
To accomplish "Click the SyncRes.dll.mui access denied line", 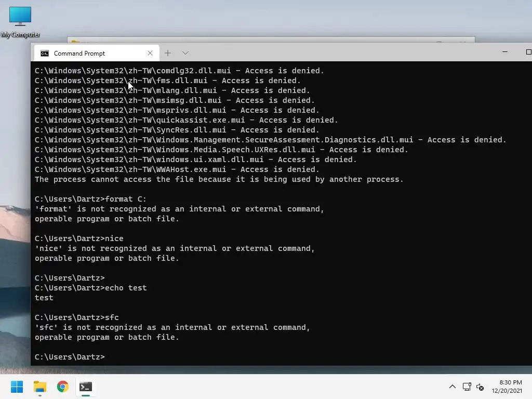I will [177, 130].
